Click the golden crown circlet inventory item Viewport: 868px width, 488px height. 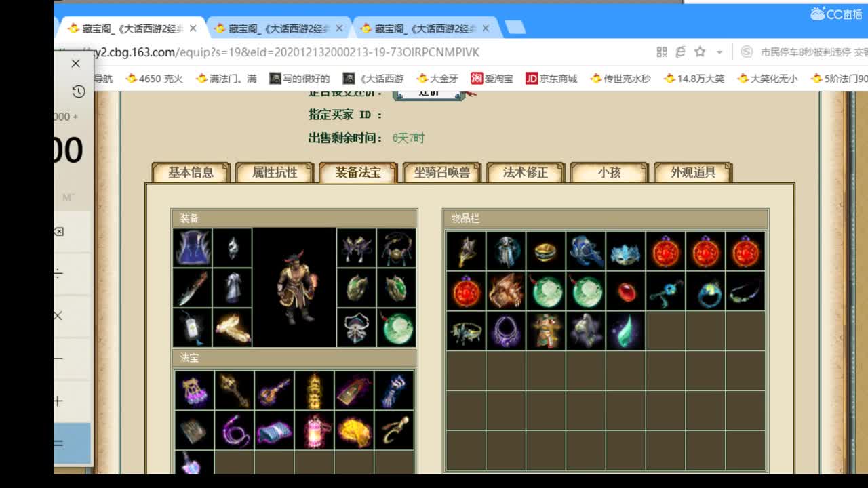[x=466, y=331]
